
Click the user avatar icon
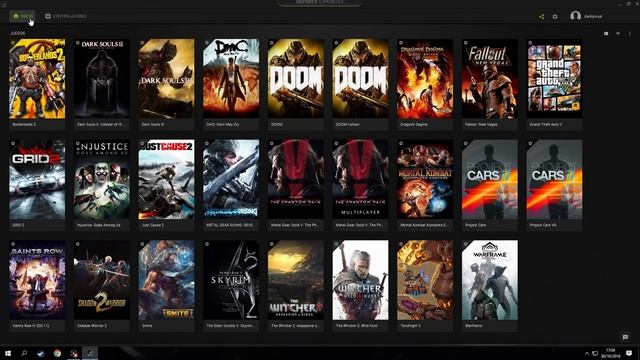coord(576,16)
